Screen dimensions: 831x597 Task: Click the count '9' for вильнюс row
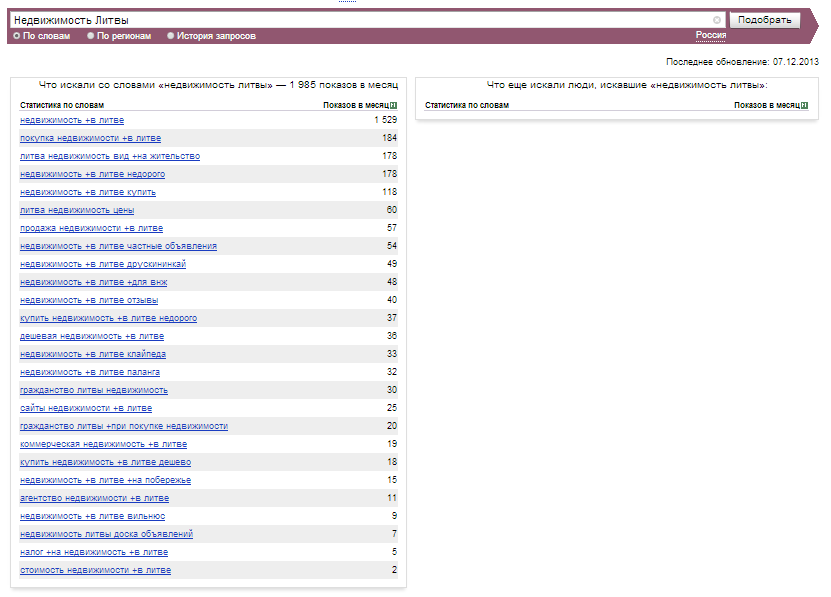point(394,516)
